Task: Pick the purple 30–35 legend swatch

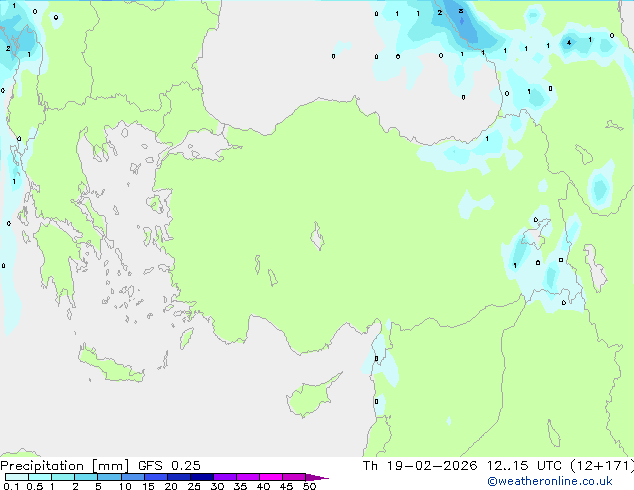Action: (225, 477)
